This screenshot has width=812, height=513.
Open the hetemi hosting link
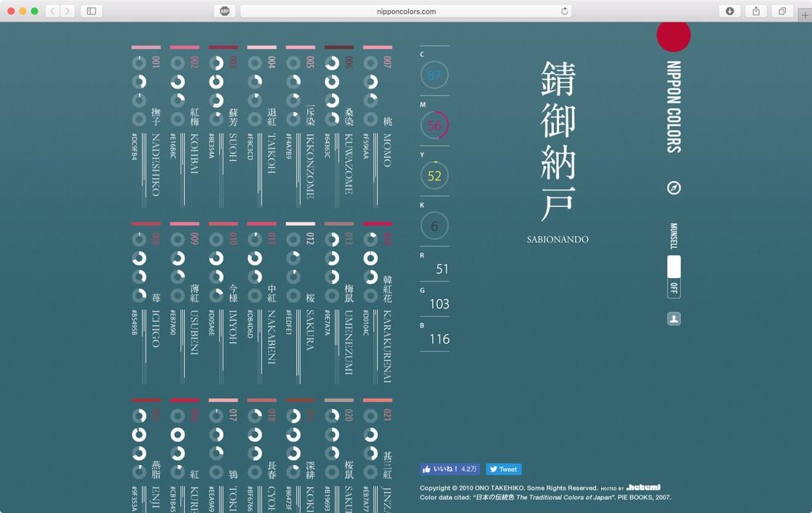[x=643, y=487]
